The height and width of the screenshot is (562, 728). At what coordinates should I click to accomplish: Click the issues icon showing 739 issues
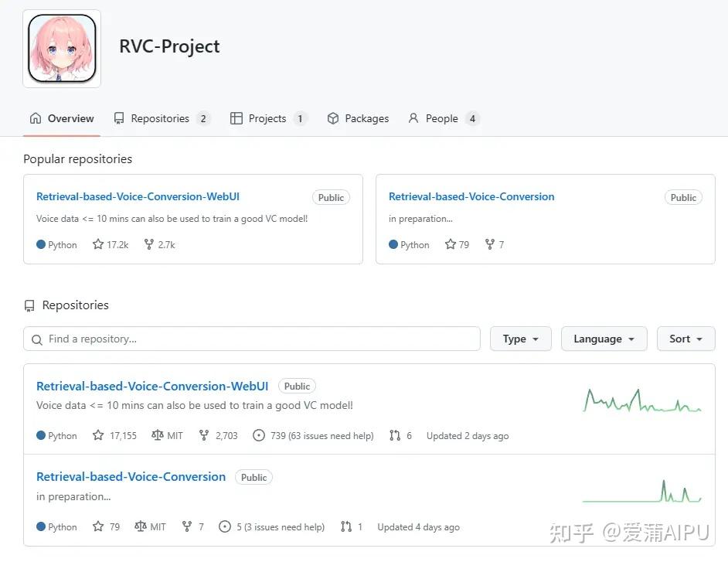[x=259, y=435]
